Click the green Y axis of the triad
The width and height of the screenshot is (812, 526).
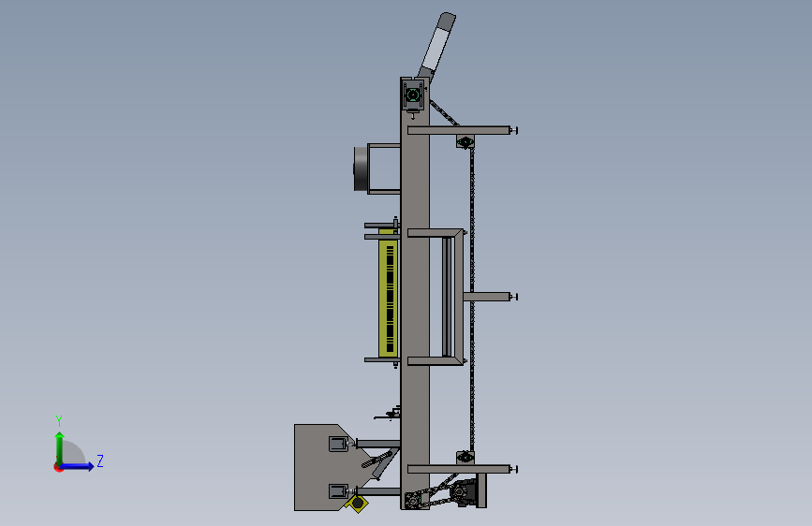[60, 448]
